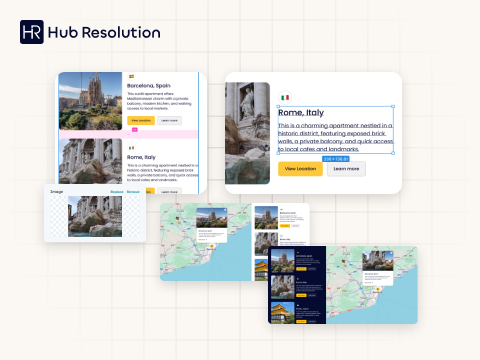Click the yellow button under Barcelona in the dark sidebar
The height and width of the screenshot is (360, 480).
pos(301,269)
